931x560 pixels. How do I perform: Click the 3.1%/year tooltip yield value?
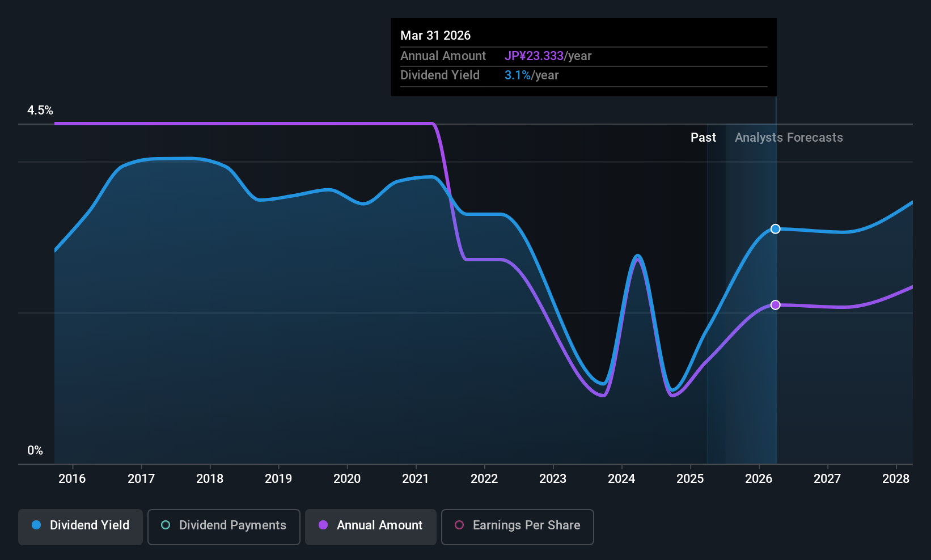(531, 75)
